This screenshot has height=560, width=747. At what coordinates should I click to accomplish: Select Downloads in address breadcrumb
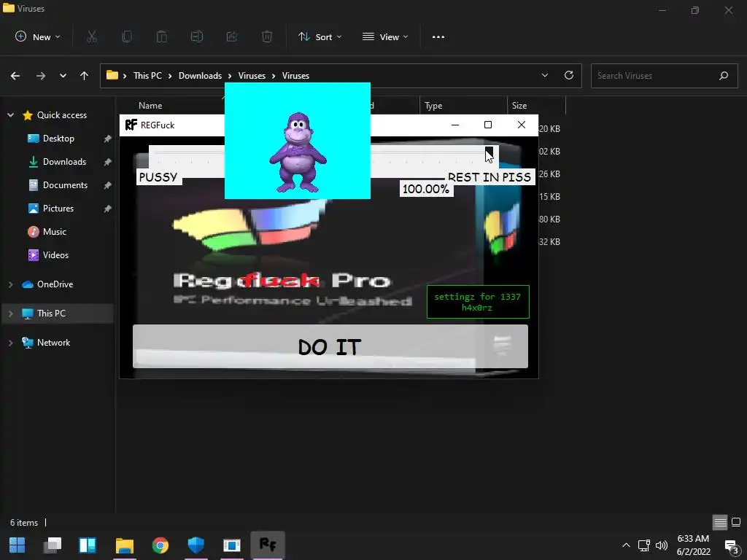tap(200, 76)
